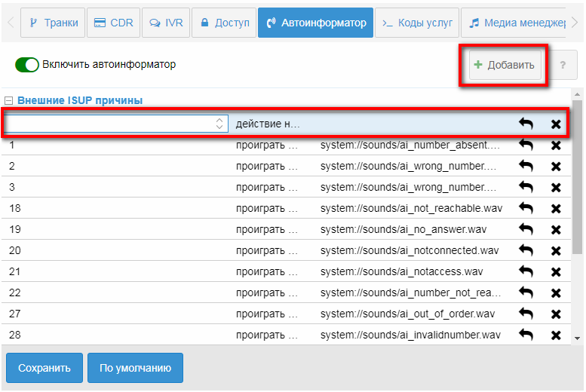The width and height of the screenshot is (586, 392).
Task: Remove the new empty row with X
Action: click(x=556, y=124)
